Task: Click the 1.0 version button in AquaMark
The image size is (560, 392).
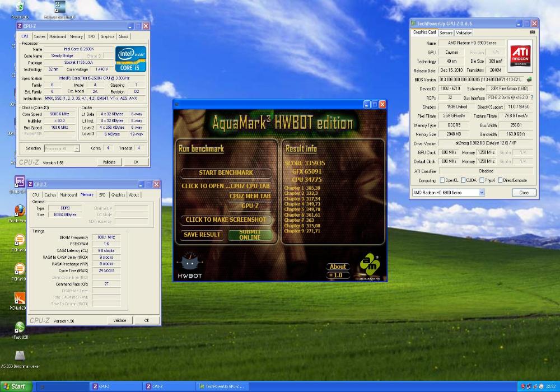Action: (338, 276)
